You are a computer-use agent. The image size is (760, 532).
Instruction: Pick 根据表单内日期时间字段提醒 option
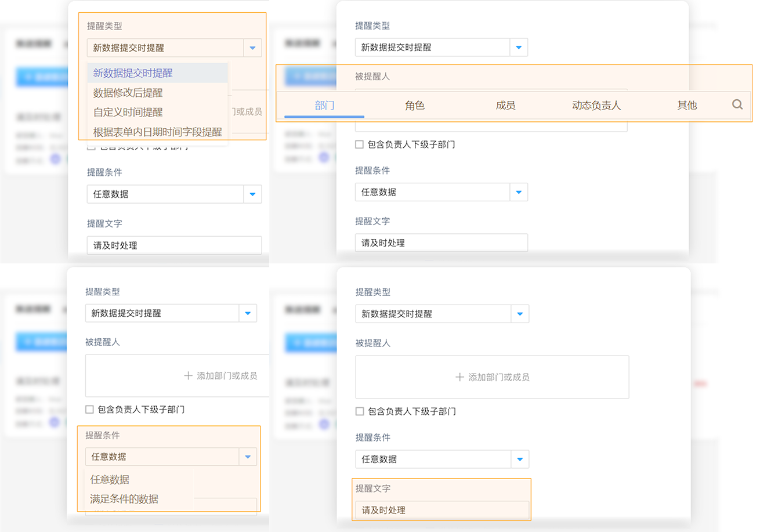tap(157, 132)
